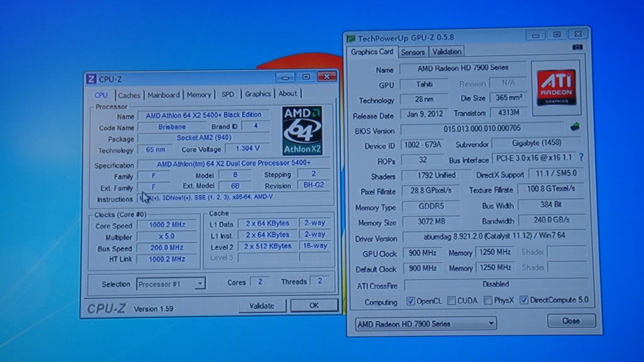Open the SPD tab in CPU-Z

tap(227, 94)
